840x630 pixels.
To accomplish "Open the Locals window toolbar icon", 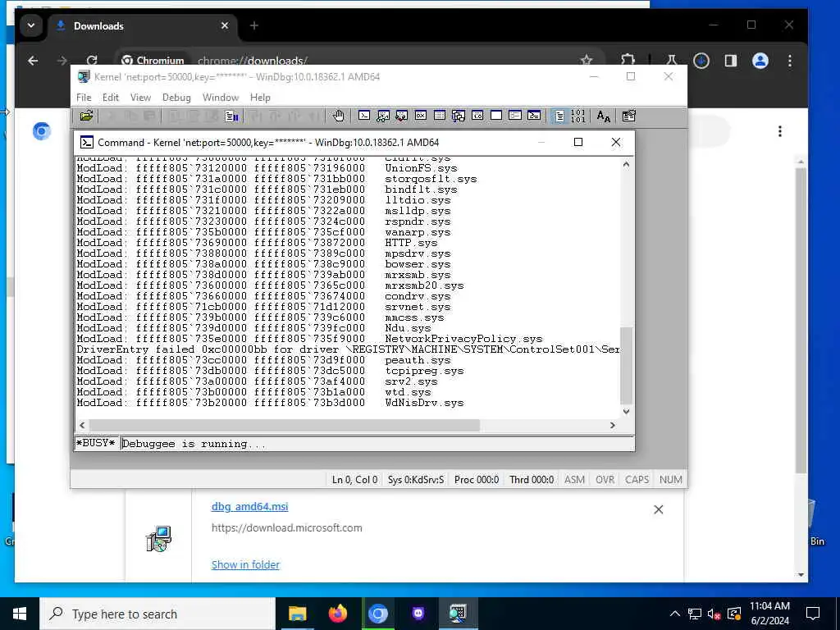I will tap(402, 116).
